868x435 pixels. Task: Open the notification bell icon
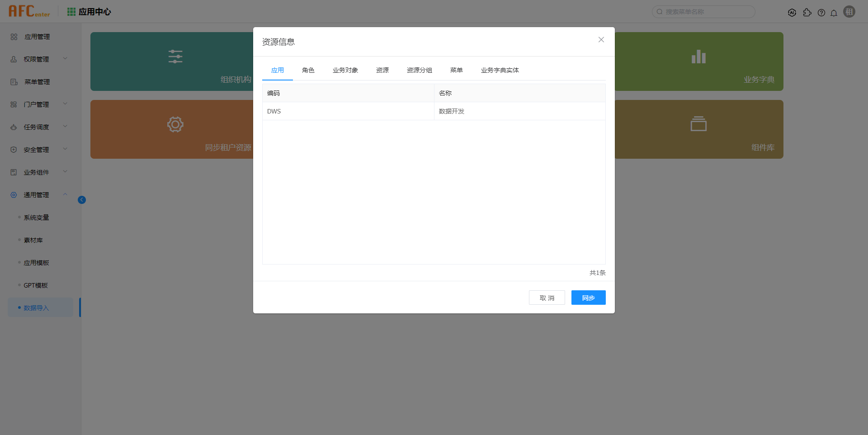coord(834,13)
